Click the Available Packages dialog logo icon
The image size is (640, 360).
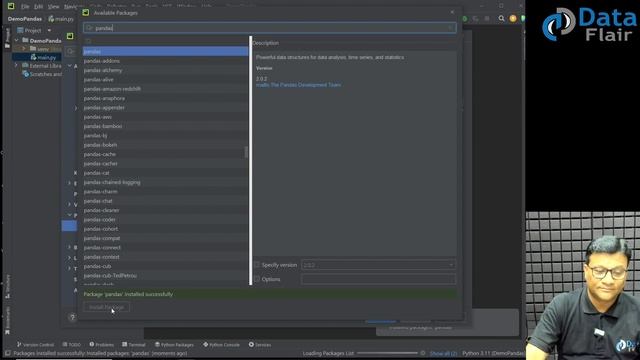86,13
